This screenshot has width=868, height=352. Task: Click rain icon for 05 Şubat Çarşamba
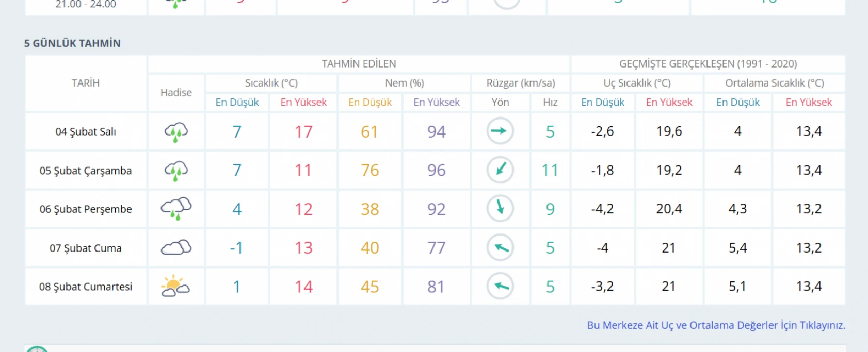click(x=176, y=171)
